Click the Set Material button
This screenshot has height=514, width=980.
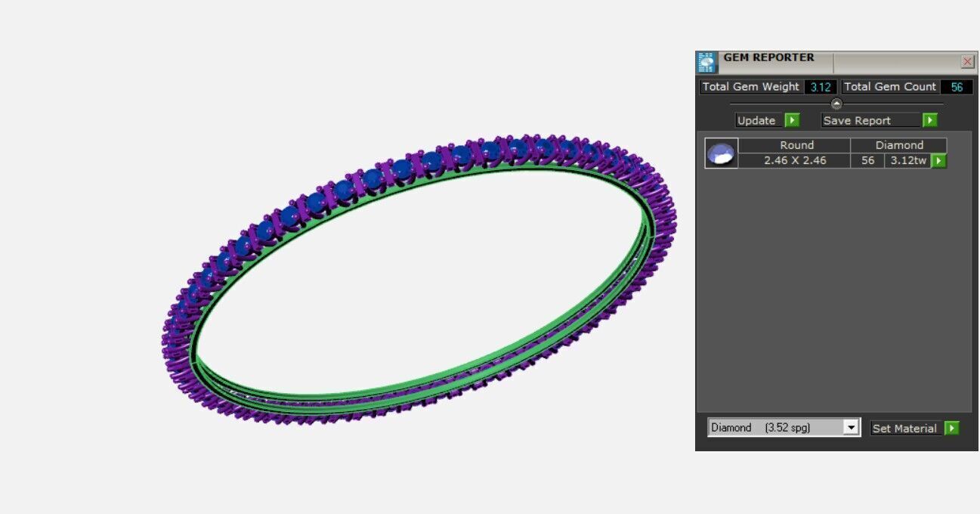point(905,429)
